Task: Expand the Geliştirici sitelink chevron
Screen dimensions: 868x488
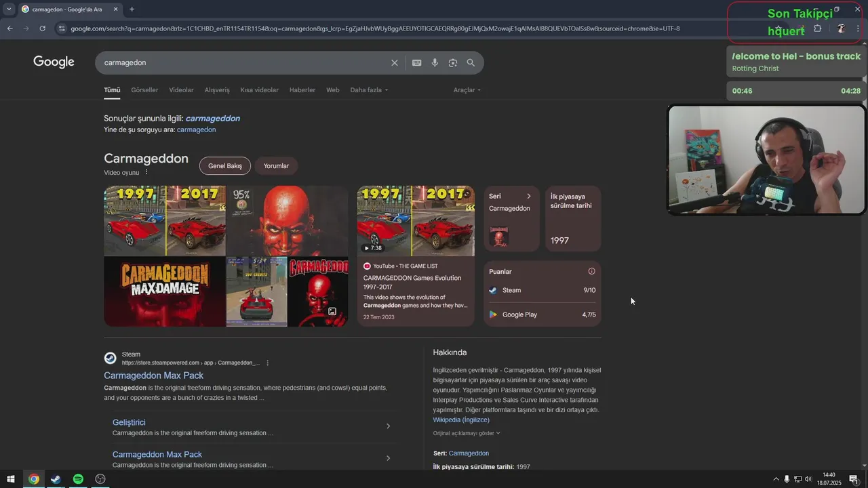Action: (388, 426)
